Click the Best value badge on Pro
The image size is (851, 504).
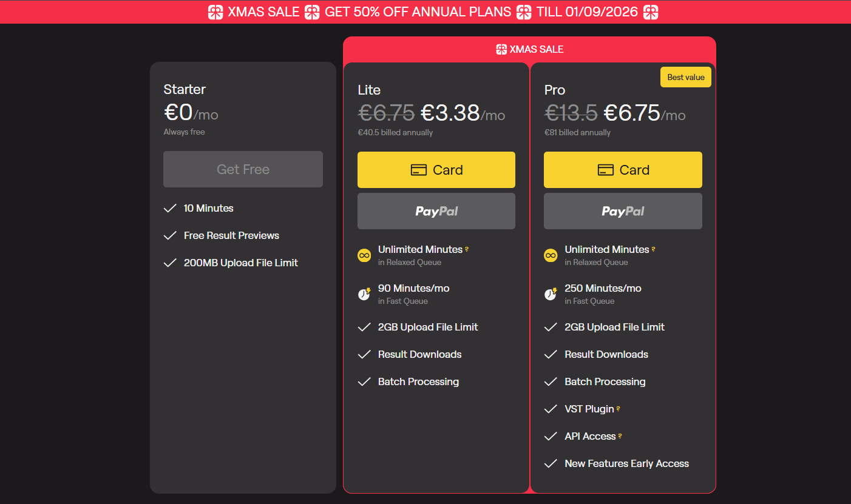click(x=686, y=77)
